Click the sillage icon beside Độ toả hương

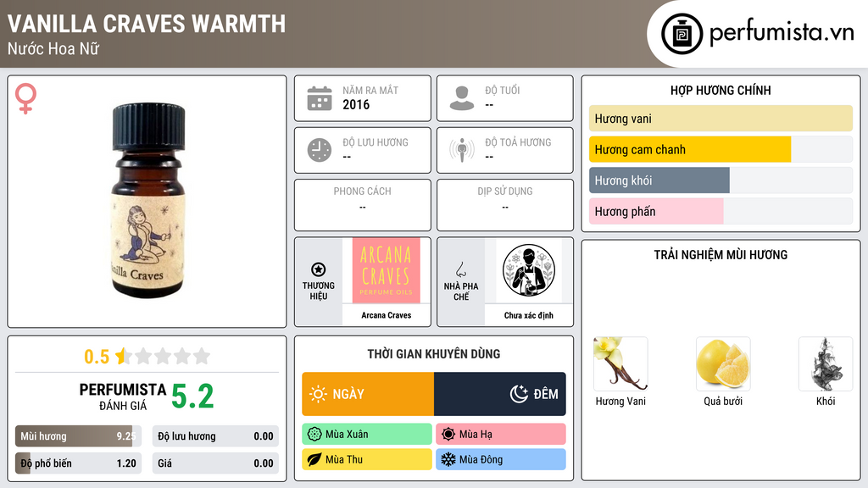462,150
